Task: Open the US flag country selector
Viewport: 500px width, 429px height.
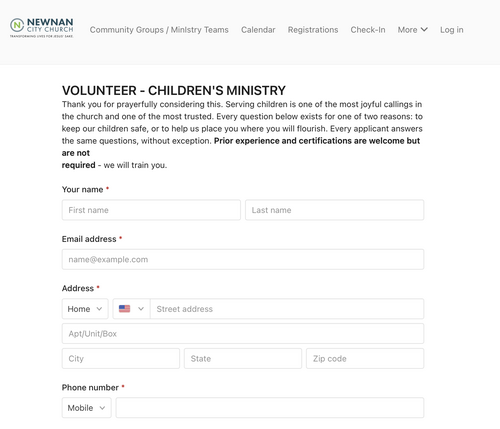Action: click(131, 309)
